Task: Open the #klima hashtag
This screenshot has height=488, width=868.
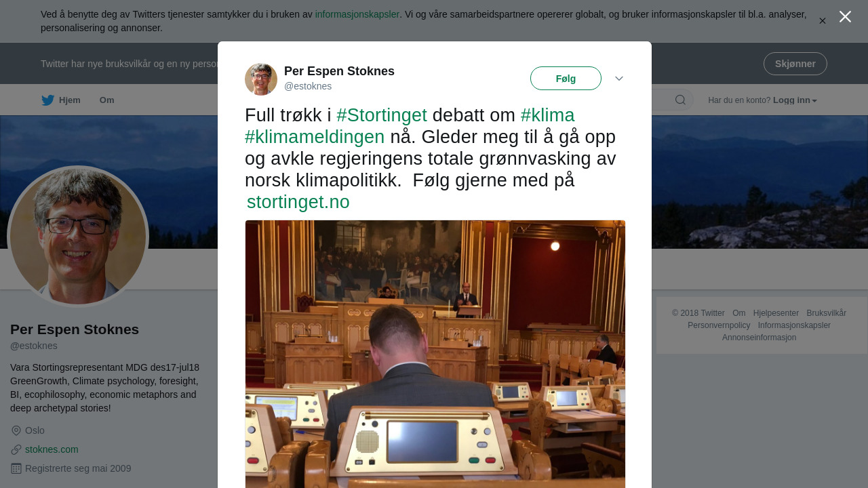Action: tap(548, 115)
